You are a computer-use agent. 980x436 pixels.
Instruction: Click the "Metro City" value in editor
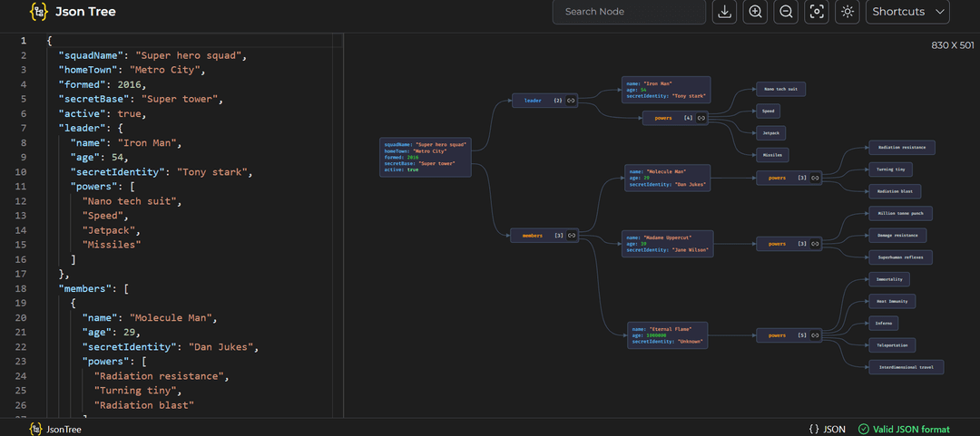click(x=165, y=70)
